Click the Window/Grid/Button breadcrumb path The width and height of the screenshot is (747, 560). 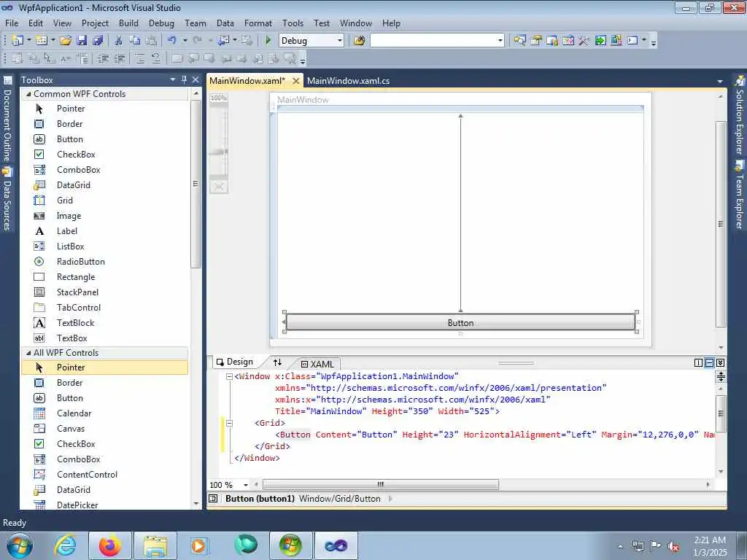340,499
